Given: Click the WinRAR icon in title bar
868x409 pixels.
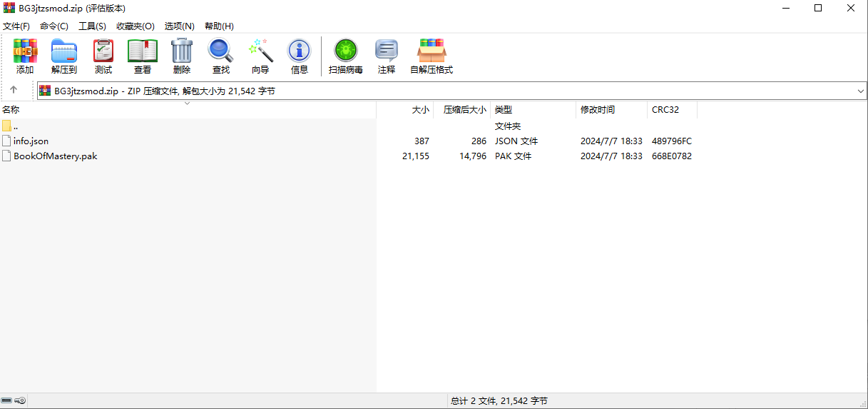Looking at the screenshot, I should click(x=9, y=9).
